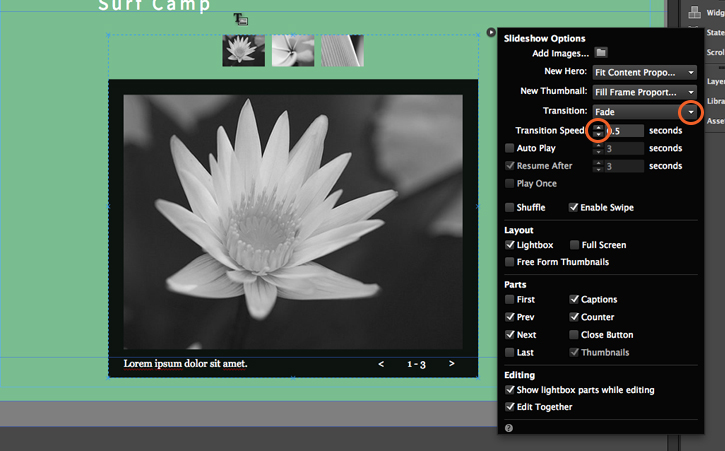Click the Auto Play seconds field
Image resolution: width=725 pixels, height=451 pixels.
pos(624,148)
